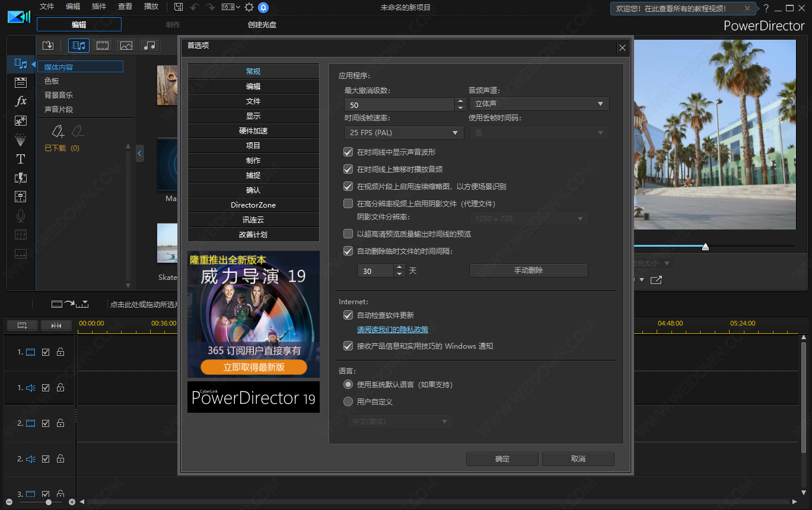Toggle show audio waveform in timeline checkbox
The width and height of the screenshot is (812, 510).
click(x=348, y=152)
